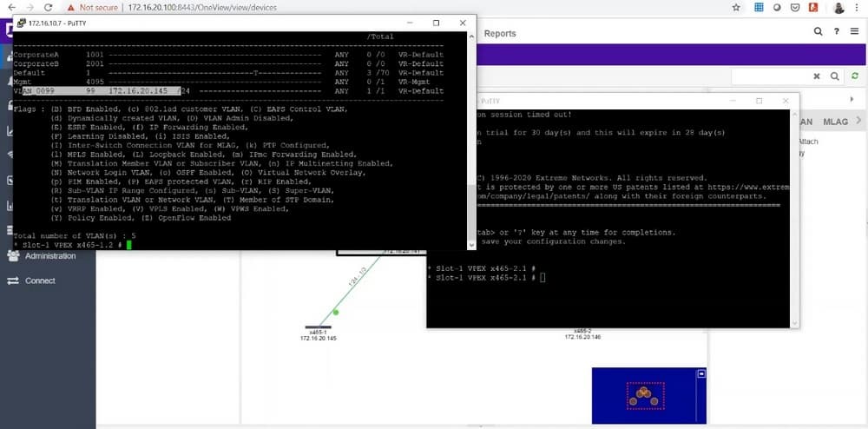Go back using the browser back arrow
This screenshot has height=429, width=868.
(x=11, y=8)
